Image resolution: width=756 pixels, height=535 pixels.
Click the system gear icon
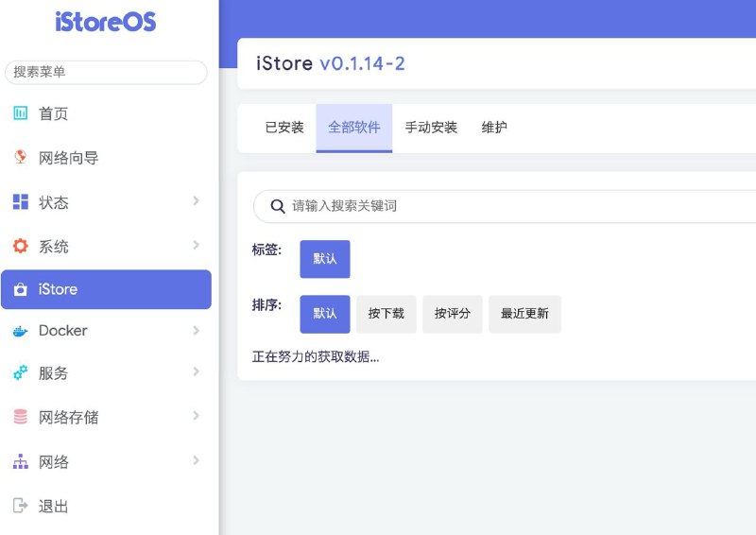click(x=20, y=246)
